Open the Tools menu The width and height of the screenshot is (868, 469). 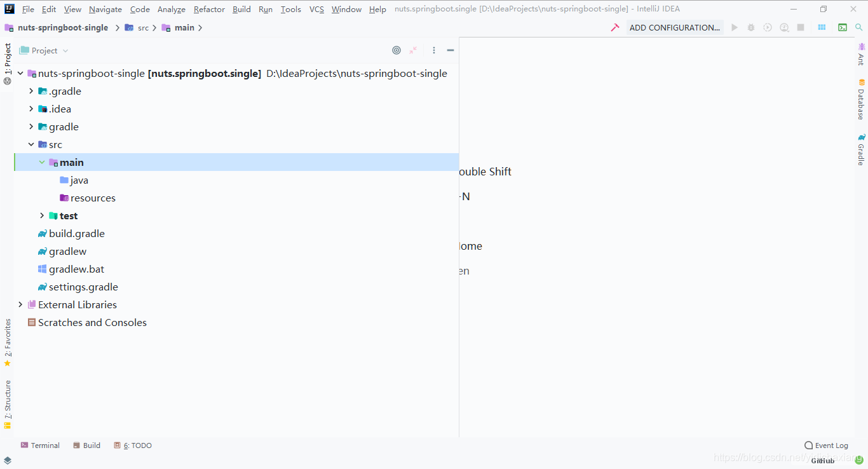[291, 9]
